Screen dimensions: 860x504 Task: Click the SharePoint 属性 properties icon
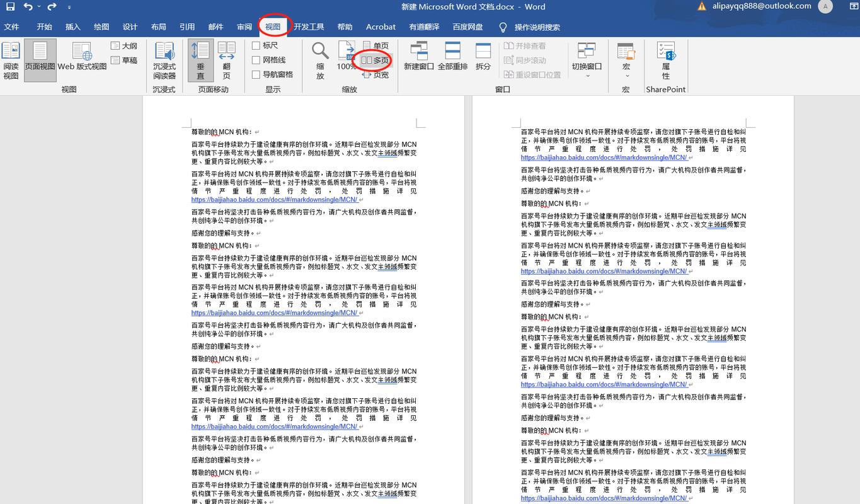coord(666,61)
